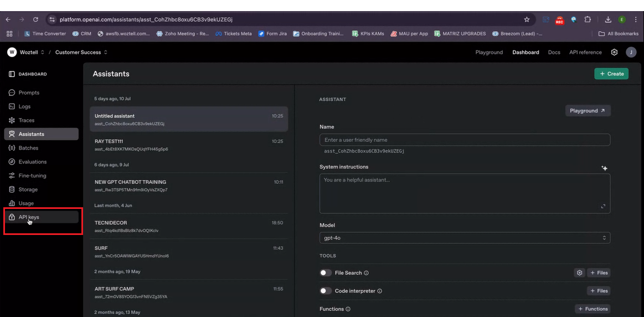Image resolution: width=644 pixels, height=317 pixels.
Task: Collapse the Dashboard sidebar panel icon
Action: click(12, 74)
